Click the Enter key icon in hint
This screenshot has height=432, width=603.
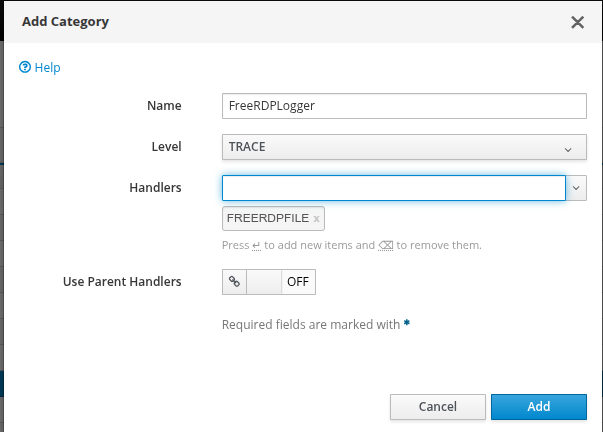256,246
